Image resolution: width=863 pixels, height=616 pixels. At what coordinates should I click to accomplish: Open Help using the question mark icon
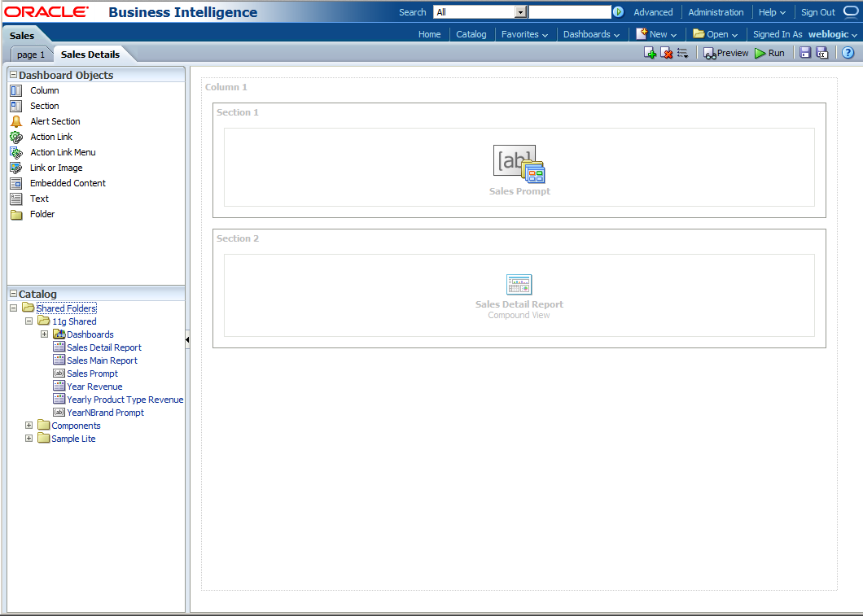click(x=848, y=52)
